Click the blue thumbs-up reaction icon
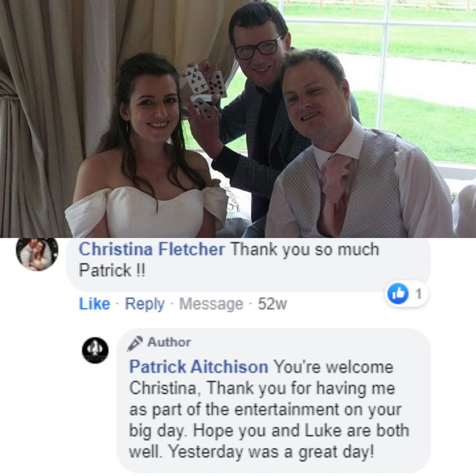This screenshot has height=476, width=476. [398, 294]
